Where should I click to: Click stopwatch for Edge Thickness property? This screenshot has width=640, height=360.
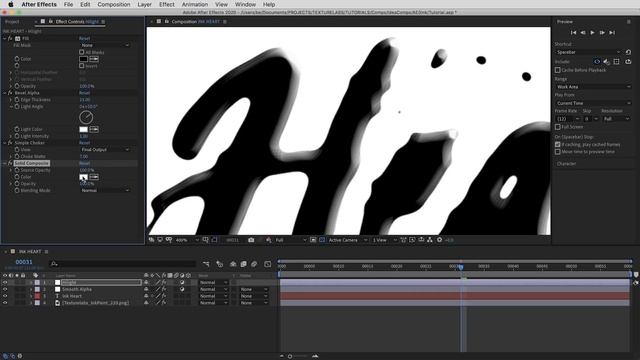[17, 100]
